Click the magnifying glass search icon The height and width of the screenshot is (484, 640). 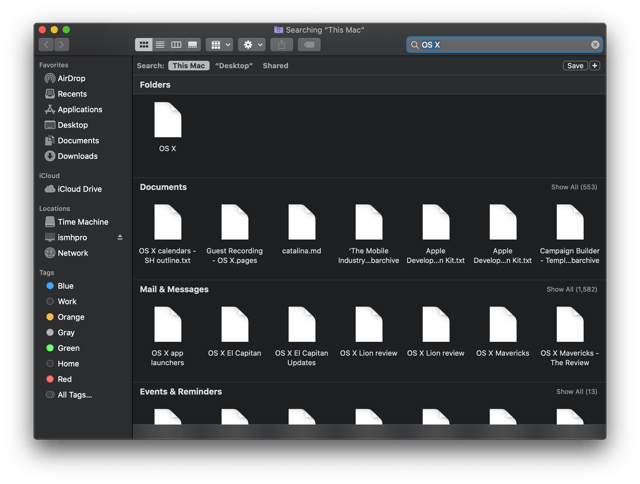coord(414,45)
